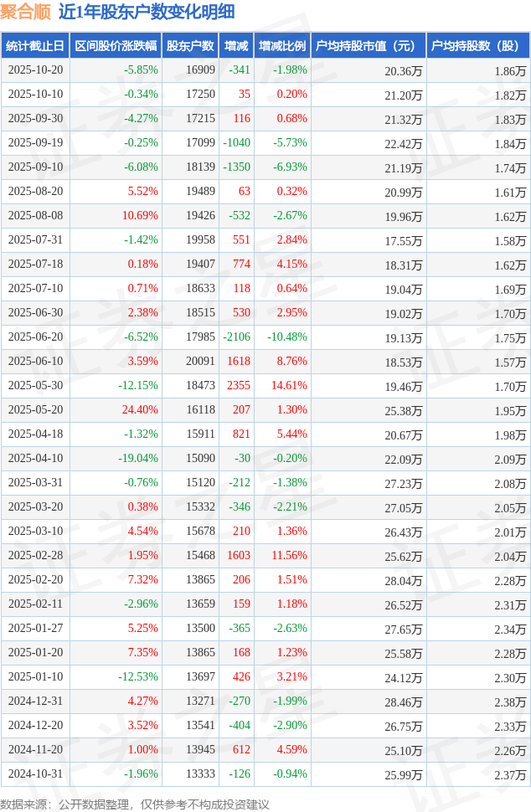This screenshot has width=531, height=812.
Task: Select the 增减比例 column header
Action: point(282,46)
